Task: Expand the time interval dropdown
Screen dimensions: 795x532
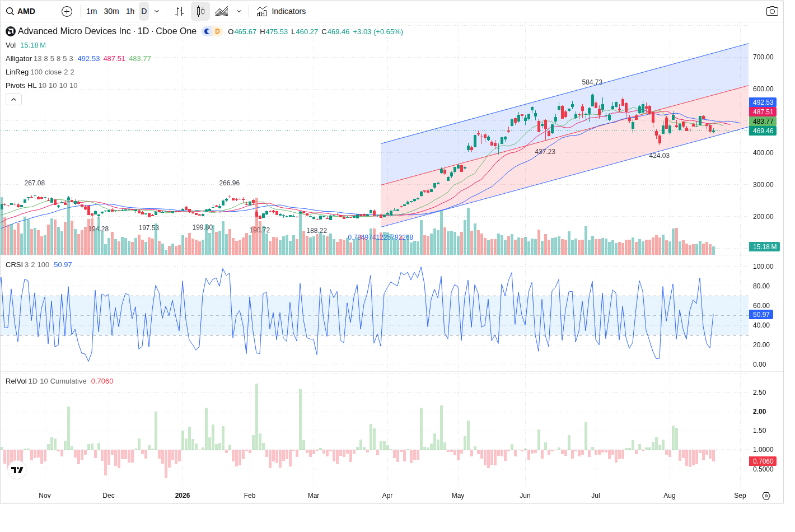Action: point(157,11)
